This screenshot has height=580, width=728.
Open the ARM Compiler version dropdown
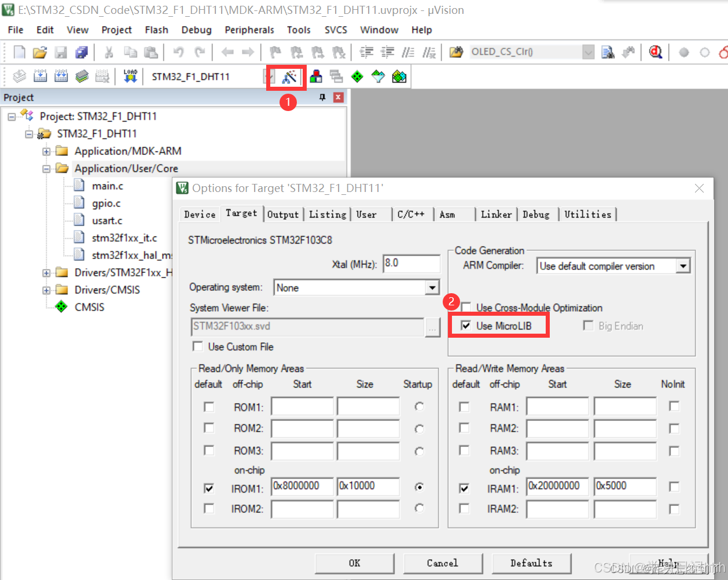coord(683,266)
